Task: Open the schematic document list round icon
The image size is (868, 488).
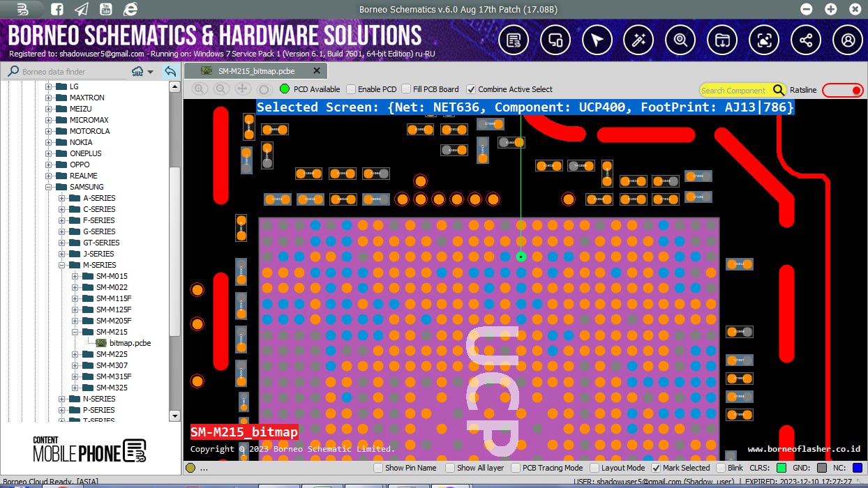Action: click(x=514, y=40)
